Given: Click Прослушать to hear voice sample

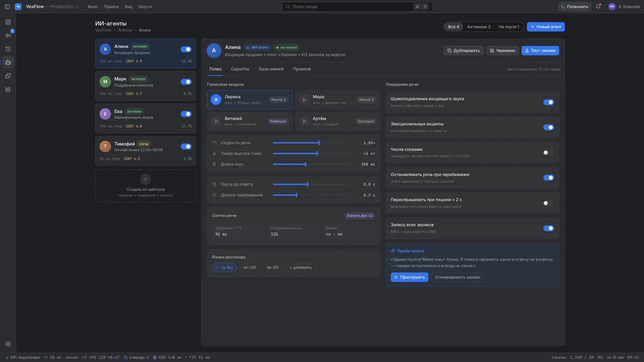Looking at the screenshot, I should pyautogui.click(x=409, y=277).
